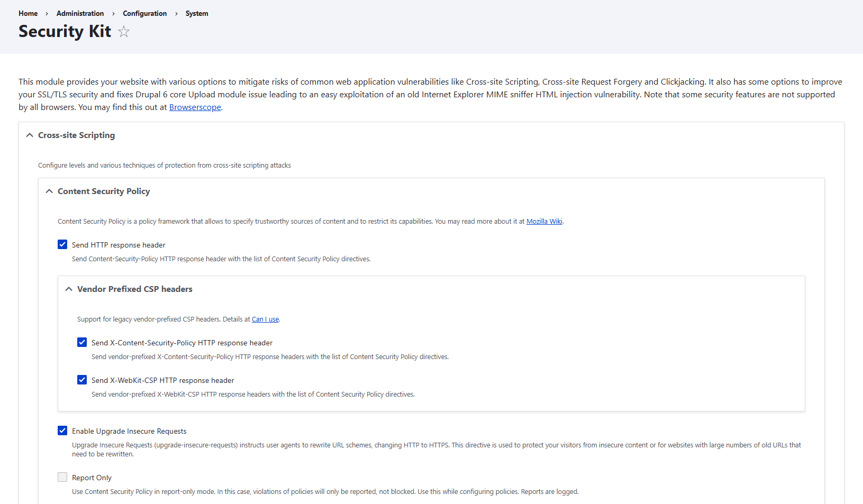Collapse the Content Security Policy section
This screenshot has height=504, width=863.
pos(49,191)
